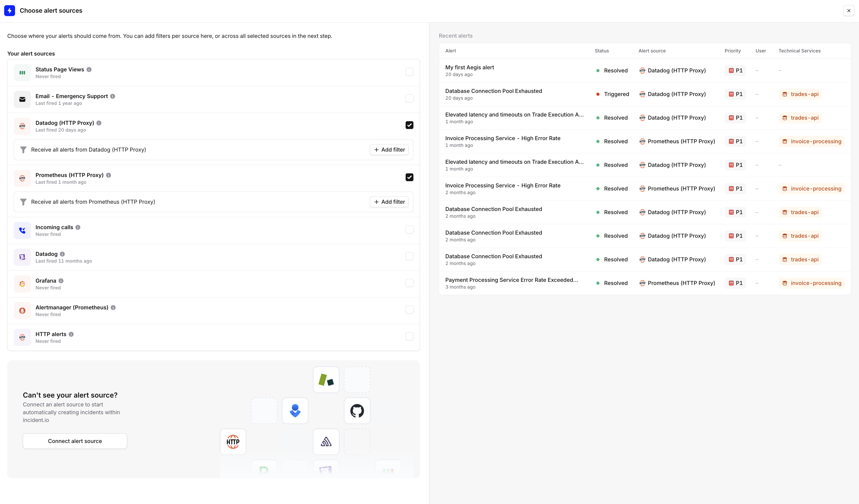This screenshot has width=859, height=504.
Task: Click Receive all alerts from Datadog (HTTP Proxy) text
Action: point(89,149)
